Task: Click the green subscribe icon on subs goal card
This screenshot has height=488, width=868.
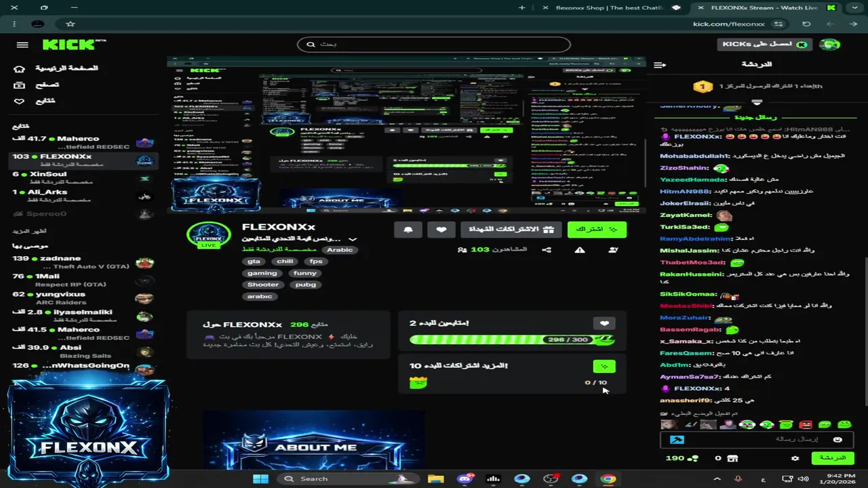Action: pyautogui.click(x=604, y=367)
